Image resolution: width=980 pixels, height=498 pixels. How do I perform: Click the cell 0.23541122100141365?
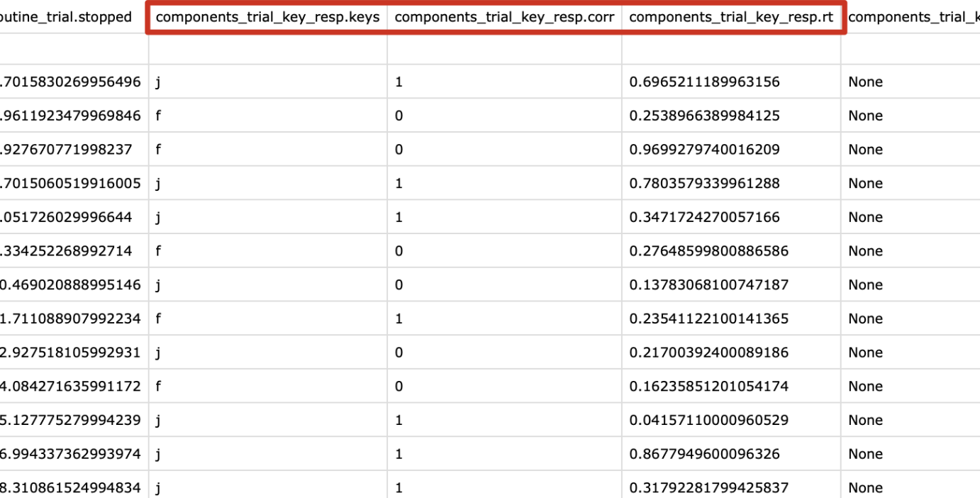pyautogui.click(x=731, y=319)
